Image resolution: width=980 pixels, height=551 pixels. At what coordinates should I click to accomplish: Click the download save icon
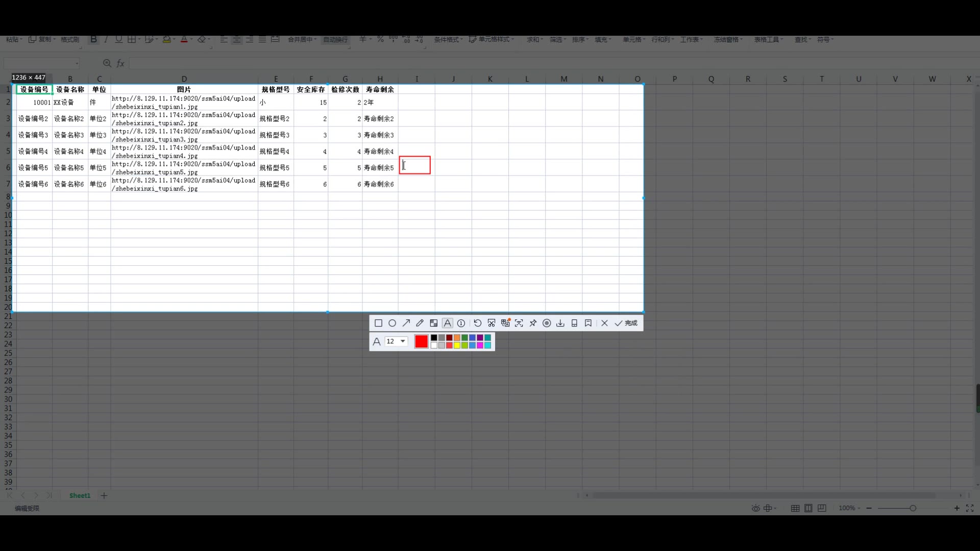560,323
